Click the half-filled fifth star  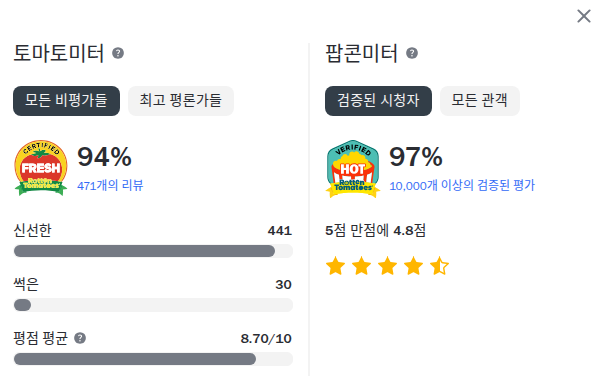(439, 266)
